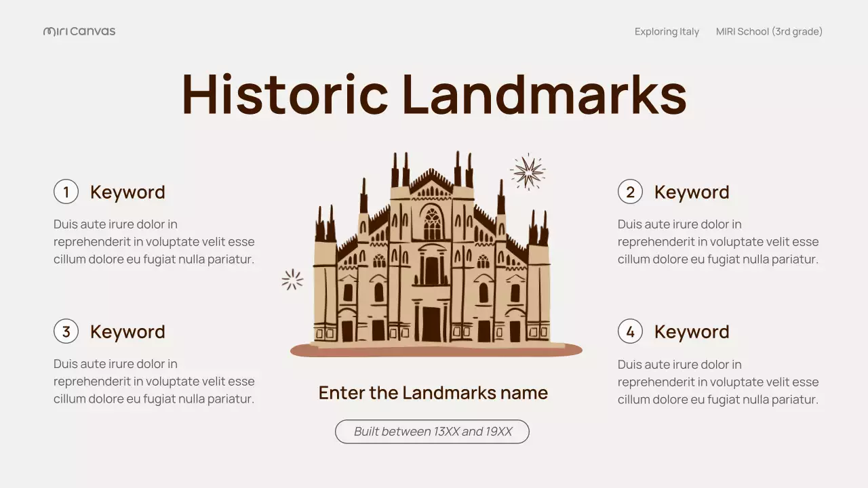Image resolution: width=868 pixels, height=488 pixels.
Task: Select the circled number 4 icon
Action: 630,331
